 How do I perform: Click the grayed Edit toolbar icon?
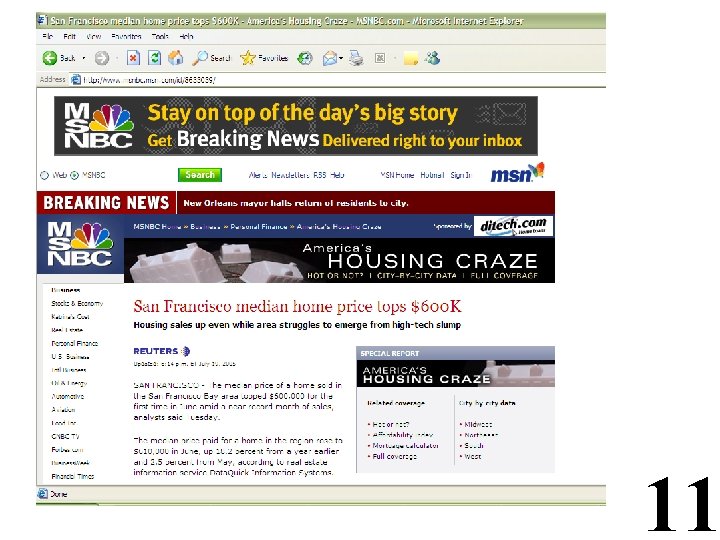click(380, 58)
